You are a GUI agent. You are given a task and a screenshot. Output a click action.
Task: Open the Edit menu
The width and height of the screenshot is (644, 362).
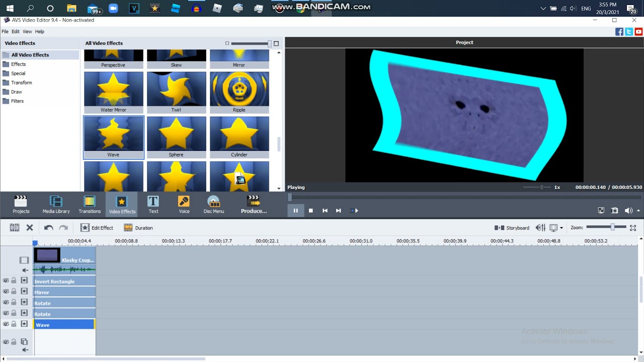[x=16, y=32]
